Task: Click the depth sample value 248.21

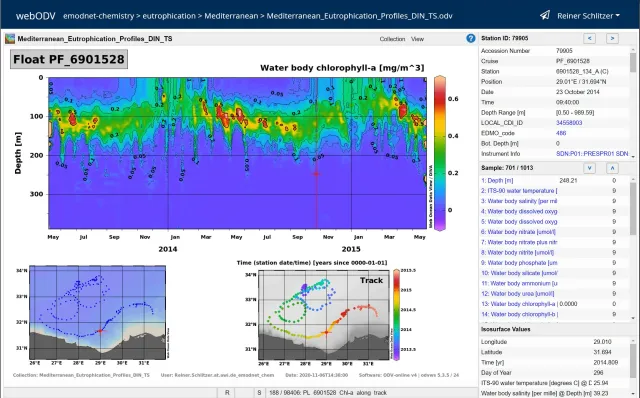Action: [x=568, y=180]
